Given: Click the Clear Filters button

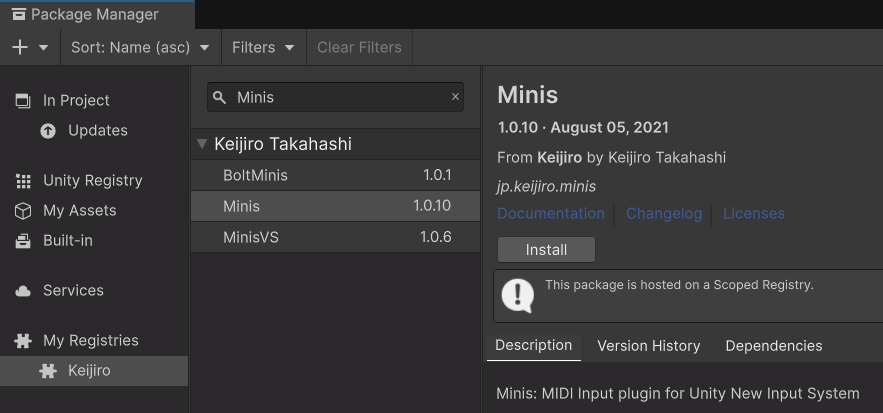Looking at the screenshot, I should 359,47.
